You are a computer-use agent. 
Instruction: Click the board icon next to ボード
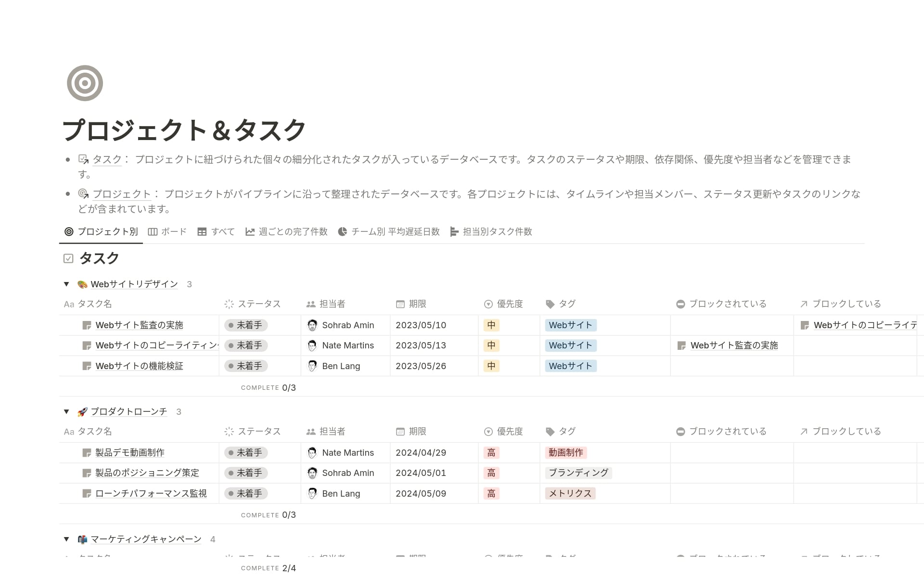click(153, 231)
